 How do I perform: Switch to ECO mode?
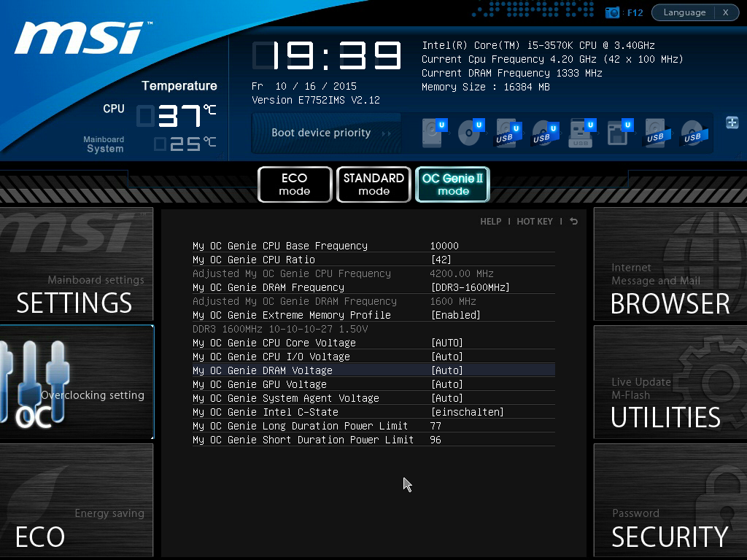pos(295,184)
